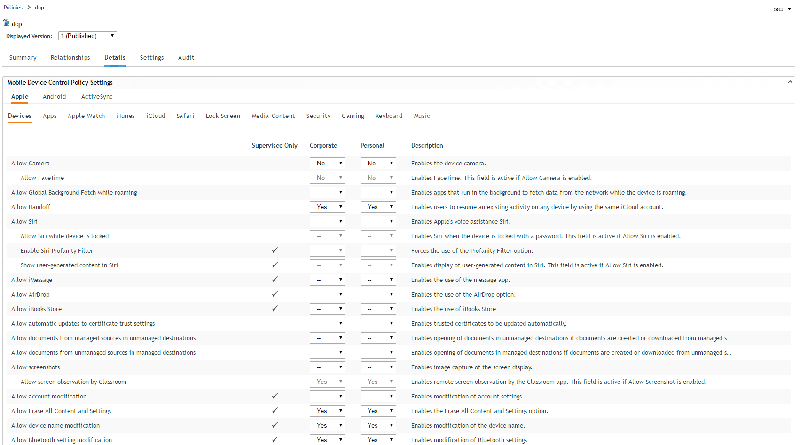Open Corporate dropdown for Allow device name modification
The image size is (800, 445).
point(327,425)
